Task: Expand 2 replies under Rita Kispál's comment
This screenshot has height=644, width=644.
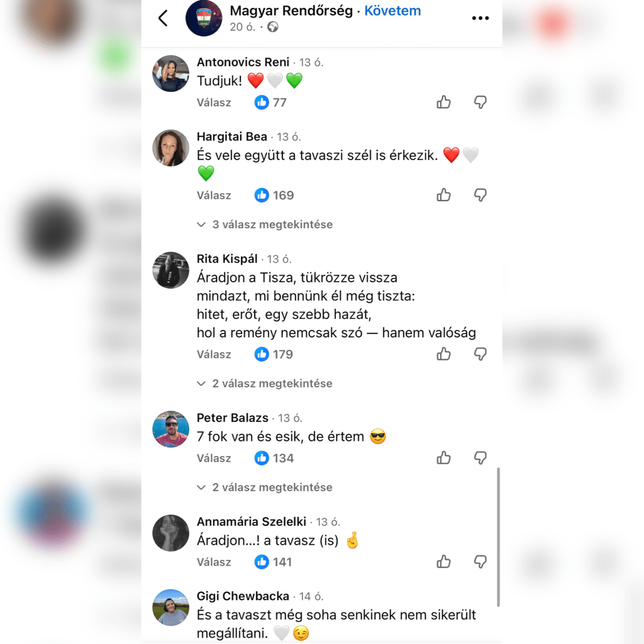Action: pos(265,384)
